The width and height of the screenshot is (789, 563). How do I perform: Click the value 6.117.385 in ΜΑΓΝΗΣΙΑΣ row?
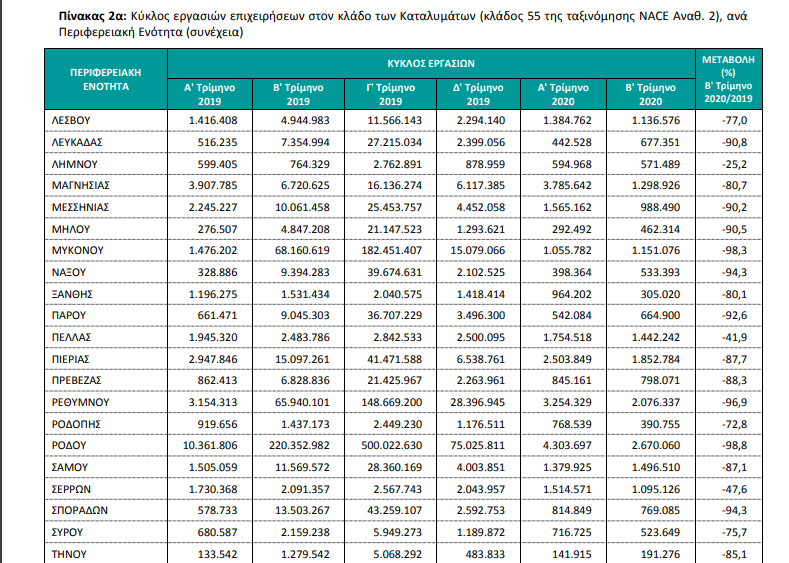click(x=481, y=186)
